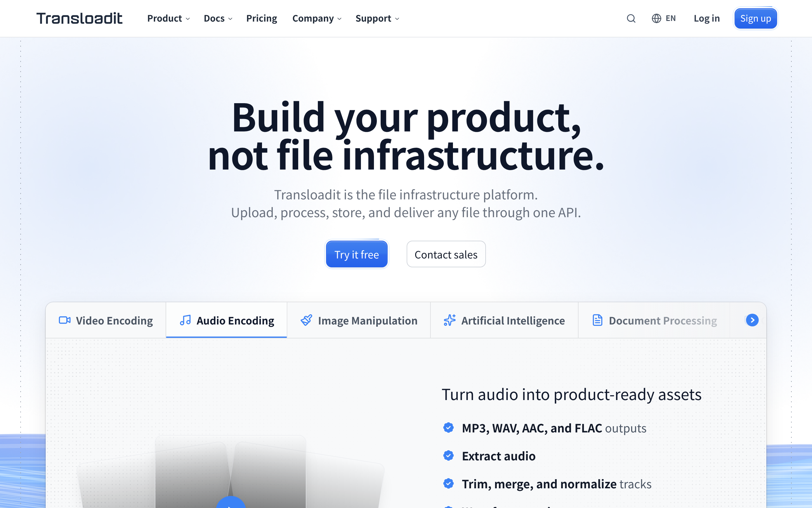The width and height of the screenshot is (812, 508).
Task: Click the paintbrush icon on Image Manipulation tab
Action: [x=306, y=320]
